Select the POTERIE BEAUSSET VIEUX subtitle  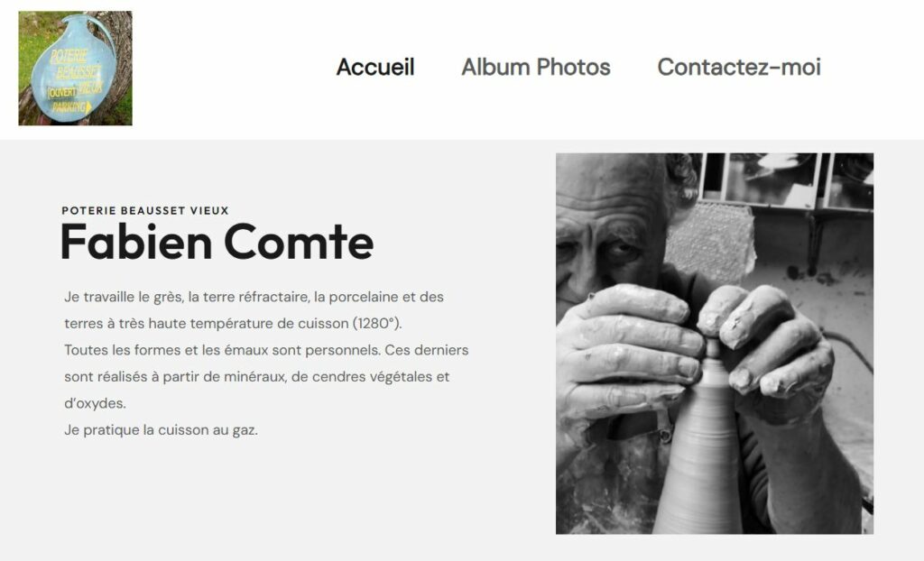click(145, 210)
